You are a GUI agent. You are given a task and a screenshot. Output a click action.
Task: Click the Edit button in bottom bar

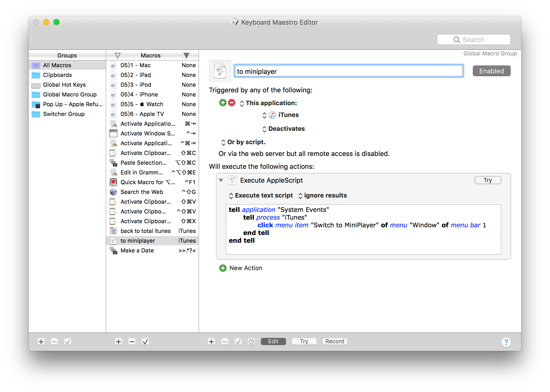pos(273,341)
